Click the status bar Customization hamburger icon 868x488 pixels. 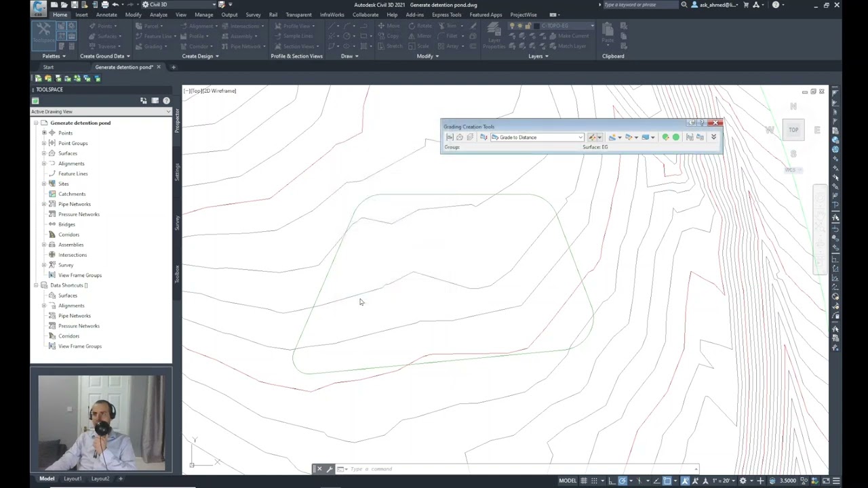coord(836,481)
